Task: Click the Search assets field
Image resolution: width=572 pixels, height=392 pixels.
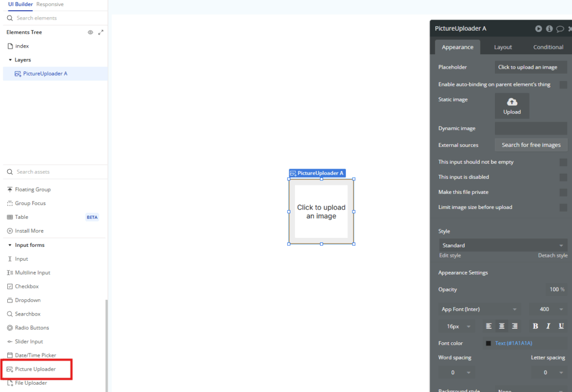Action: 55,172
